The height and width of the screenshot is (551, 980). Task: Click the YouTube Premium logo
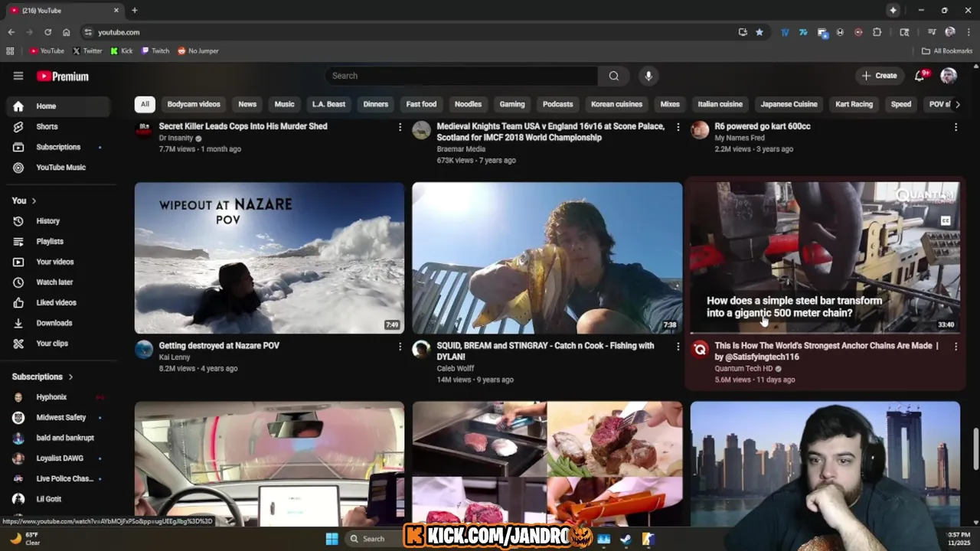(x=63, y=76)
